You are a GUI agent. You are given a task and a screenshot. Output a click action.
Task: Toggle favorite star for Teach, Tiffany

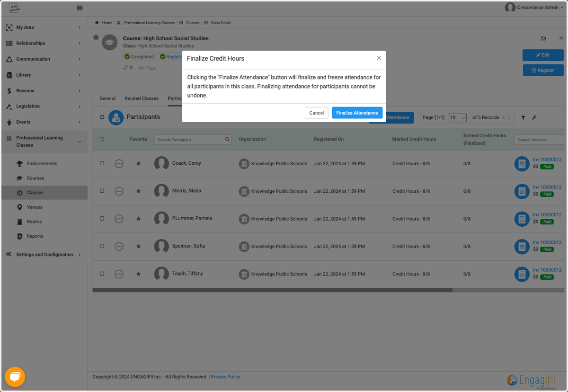(x=139, y=274)
